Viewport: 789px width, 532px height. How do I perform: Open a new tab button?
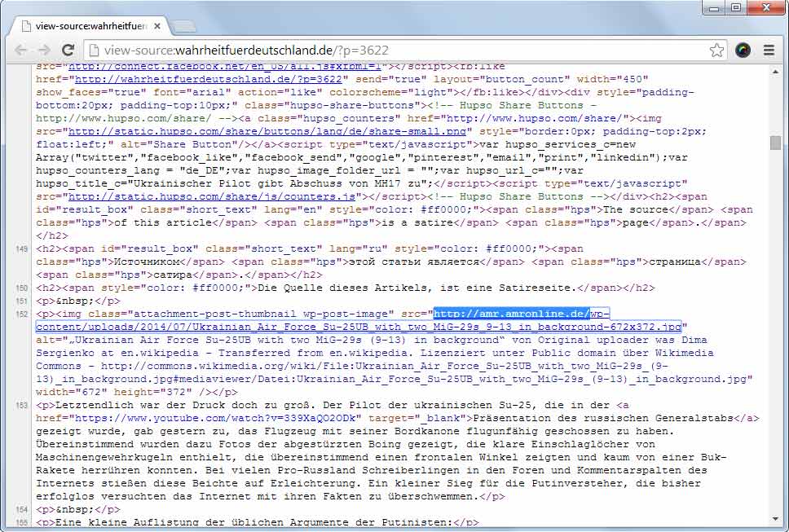[x=183, y=26]
